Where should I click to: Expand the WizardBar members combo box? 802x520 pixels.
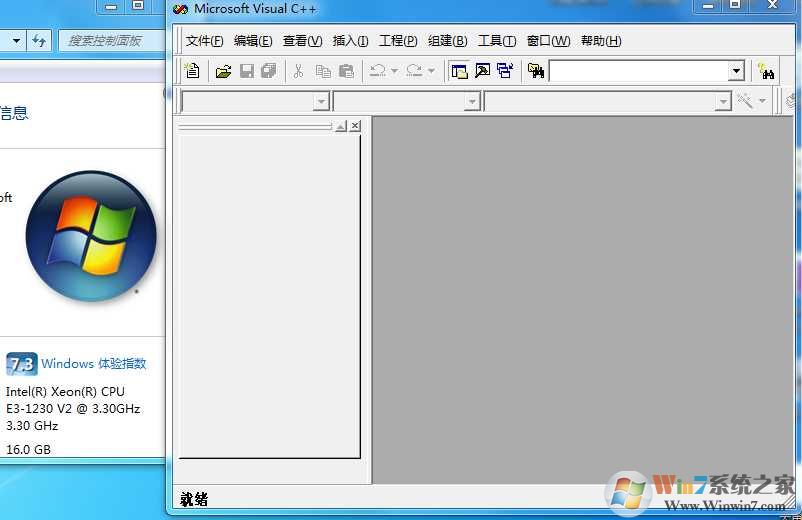tap(723, 101)
